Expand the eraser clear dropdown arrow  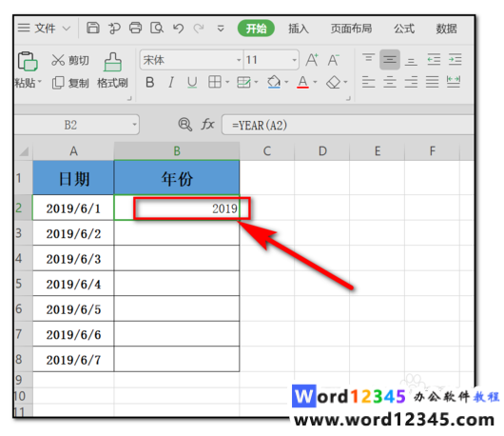(x=345, y=82)
